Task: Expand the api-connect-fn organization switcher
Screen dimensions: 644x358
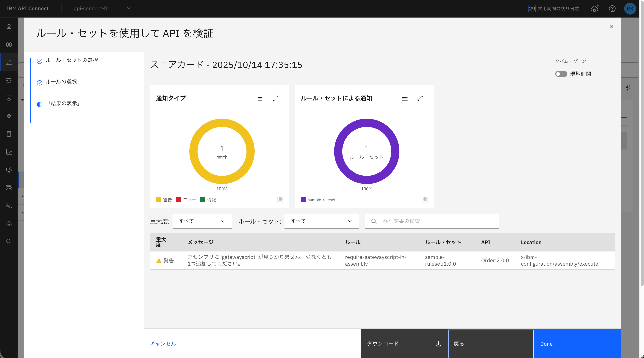Action: point(102,9)
